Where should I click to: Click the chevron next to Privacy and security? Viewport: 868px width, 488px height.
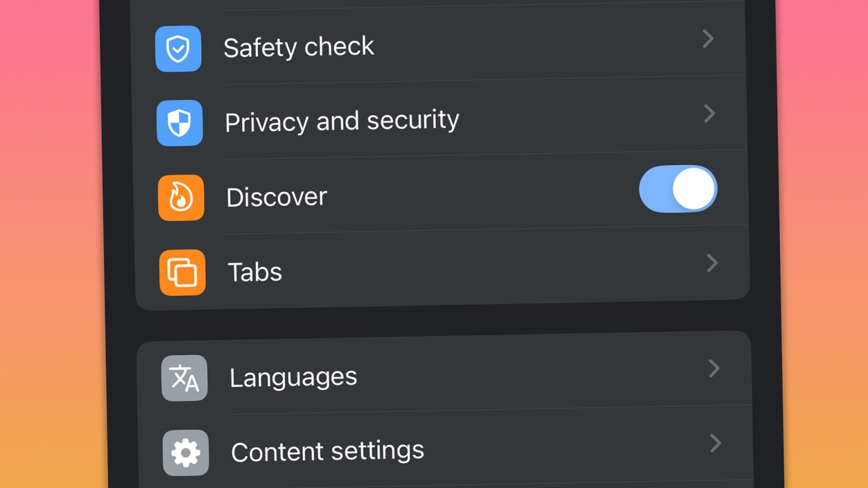click(709, 114)
